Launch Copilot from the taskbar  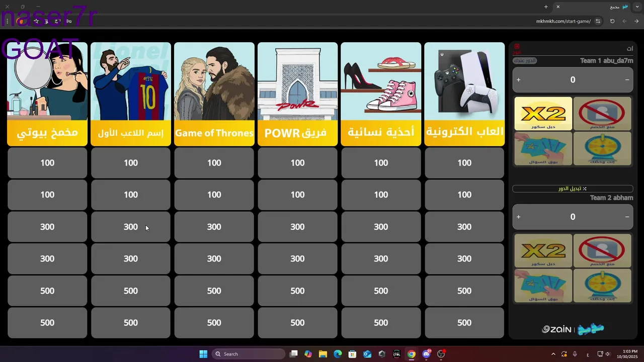click(308, 354)
